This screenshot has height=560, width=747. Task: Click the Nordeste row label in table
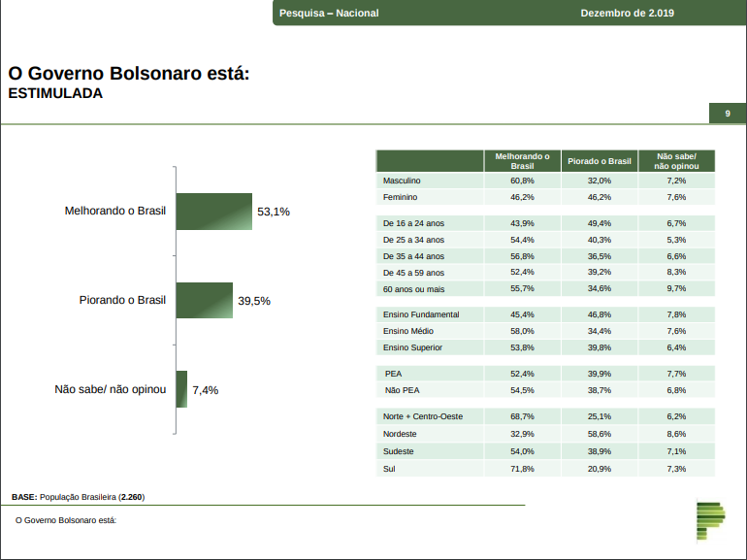point(400,434)
